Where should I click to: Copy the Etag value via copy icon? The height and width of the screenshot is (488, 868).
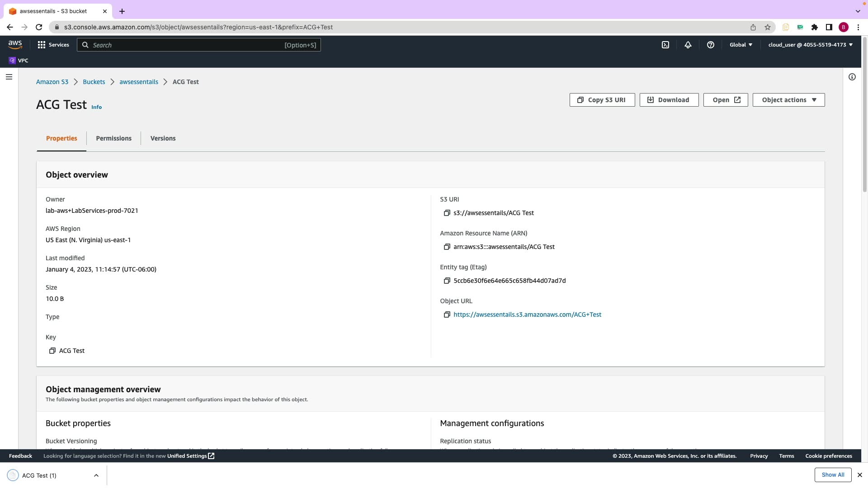coord(447,281)
